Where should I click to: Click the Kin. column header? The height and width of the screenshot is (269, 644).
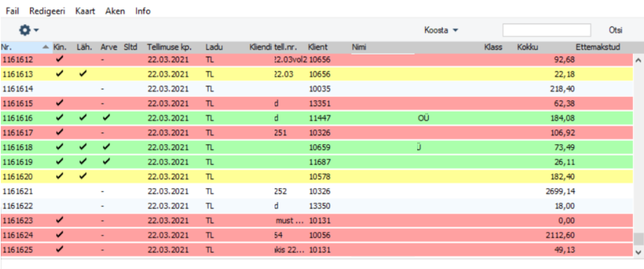(60, 47)
